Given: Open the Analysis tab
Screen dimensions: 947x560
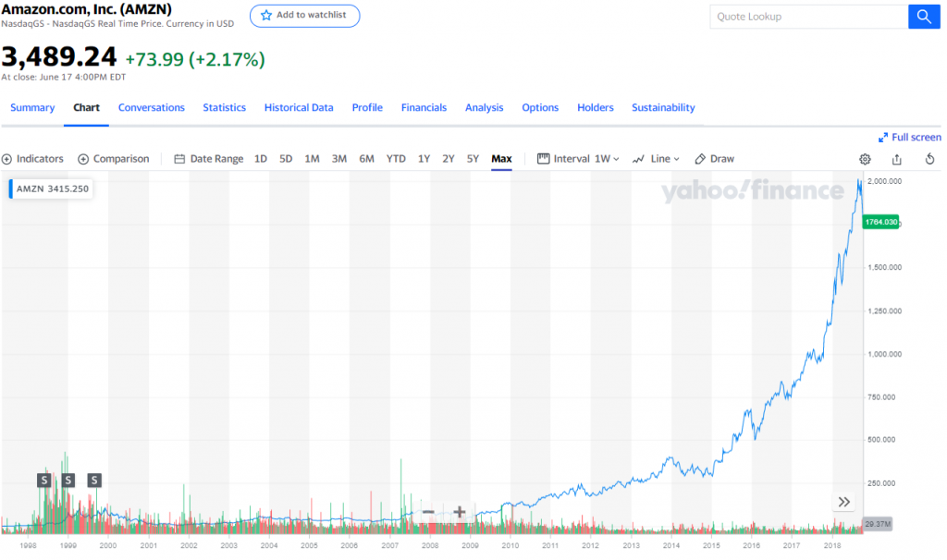Looking at the screenshot, I should pyautogui.click(x=484, y=107).
